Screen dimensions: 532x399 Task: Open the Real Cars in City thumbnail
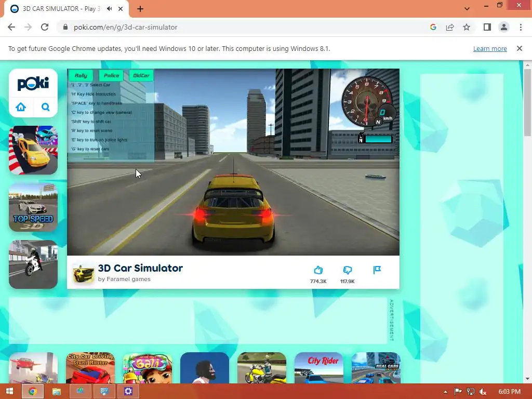point(376,368)
